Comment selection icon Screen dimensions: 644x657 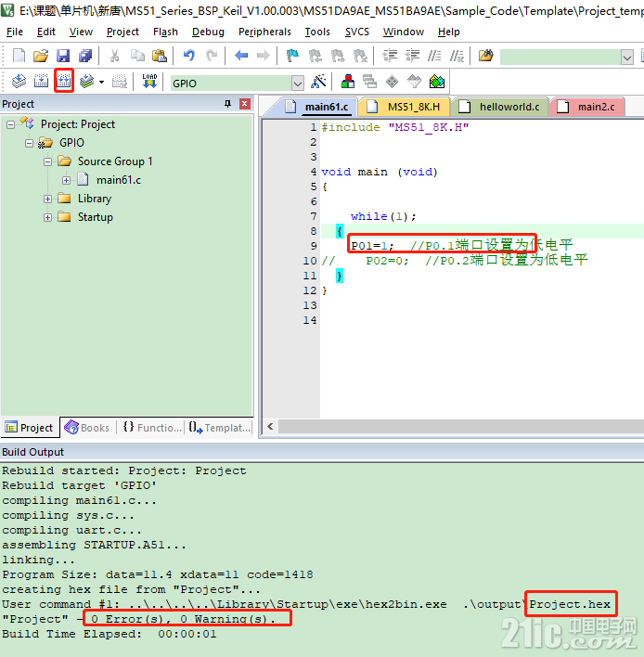(x=434, y=56)
